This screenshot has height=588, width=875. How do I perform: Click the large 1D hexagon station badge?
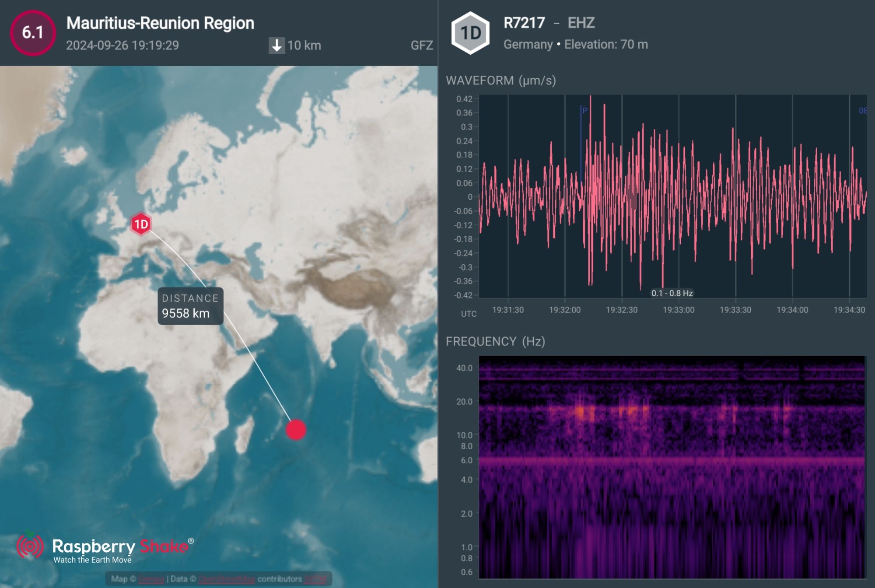[x=470, y=33]
